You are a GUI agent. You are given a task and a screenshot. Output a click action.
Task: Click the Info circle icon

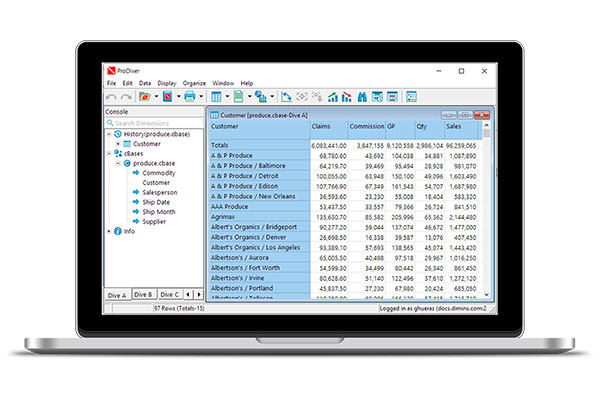click(x=118, y=231)
